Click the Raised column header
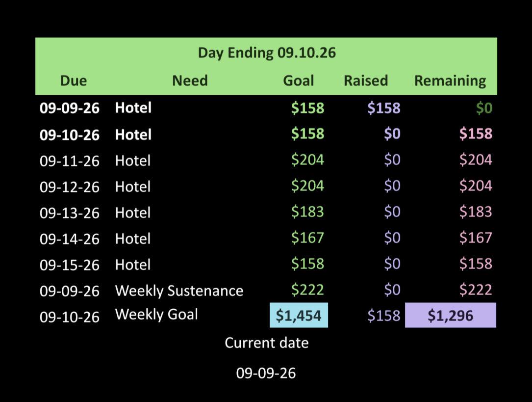 [x=366, y=81]
